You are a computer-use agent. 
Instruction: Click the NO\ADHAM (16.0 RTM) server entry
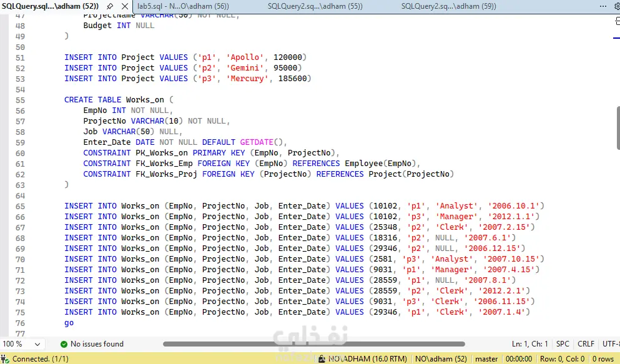click(367, 359)
